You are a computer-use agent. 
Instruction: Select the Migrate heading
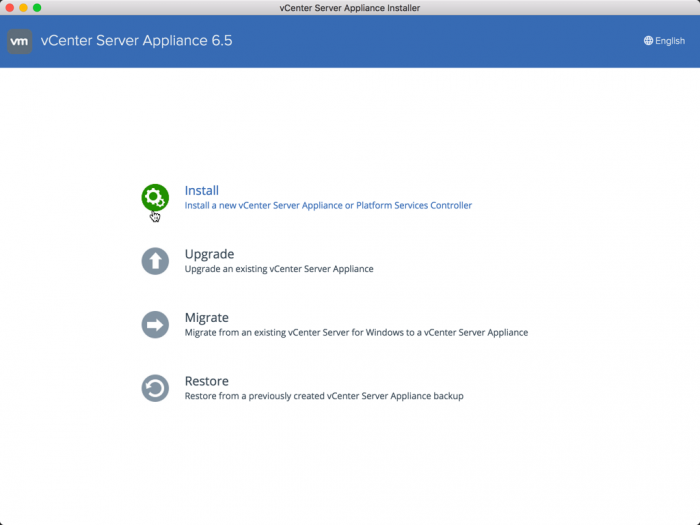tap(207, 317)
